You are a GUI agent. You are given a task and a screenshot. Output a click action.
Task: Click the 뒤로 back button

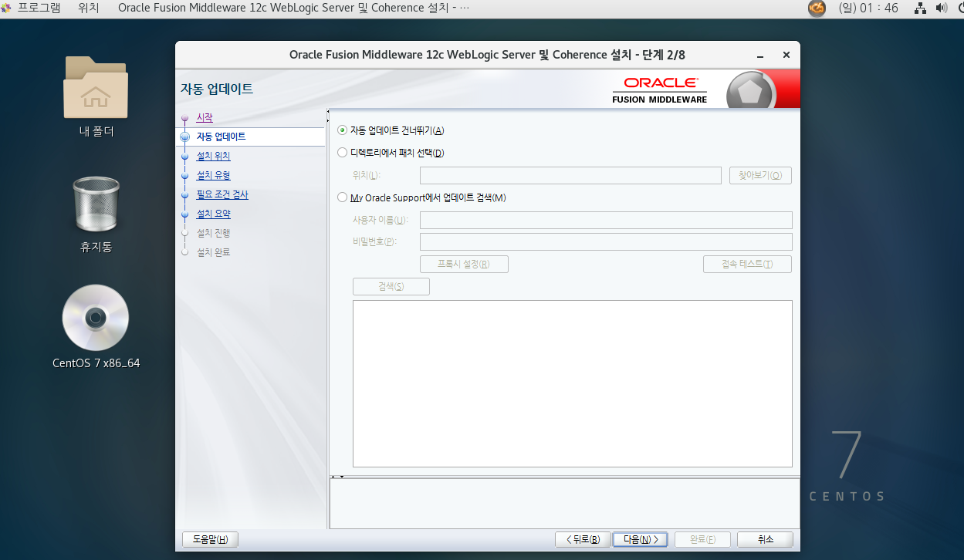(x=583, y=539)
